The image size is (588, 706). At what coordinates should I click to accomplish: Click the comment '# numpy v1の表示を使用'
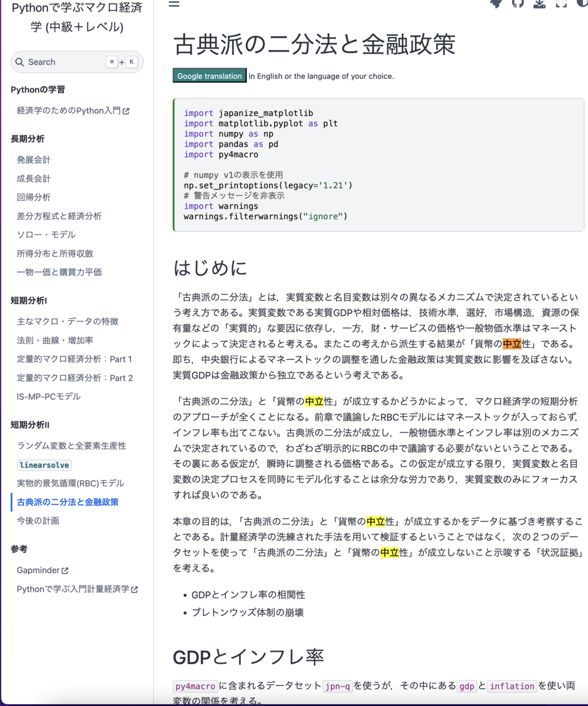(233, 175)
